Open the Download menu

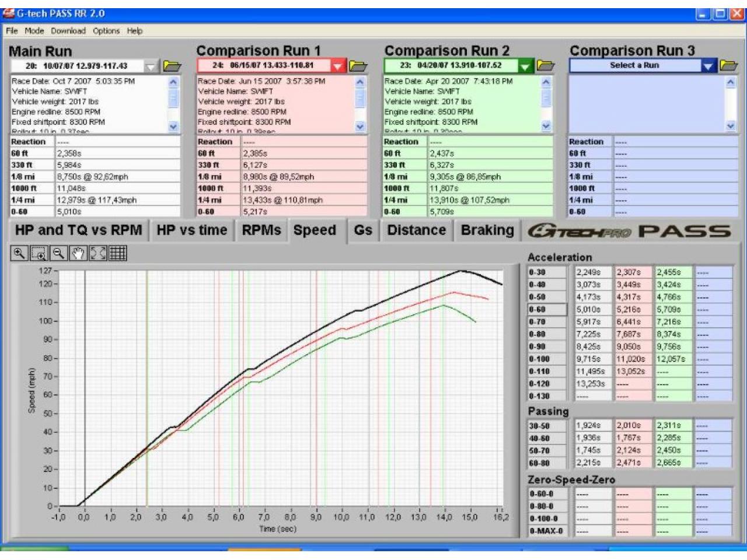click(x=68, y=31)
